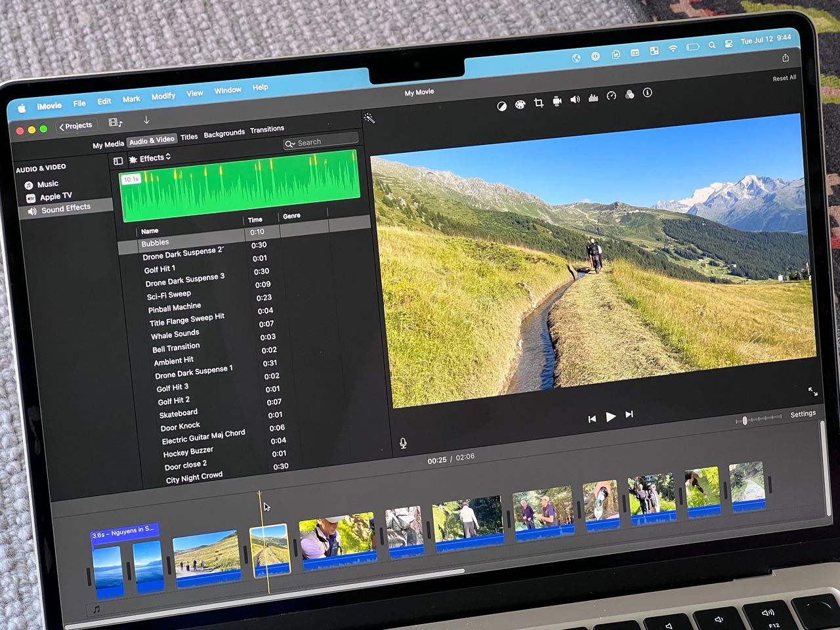
Task: Open the Help menu
Action: click(x=261, y=87)
